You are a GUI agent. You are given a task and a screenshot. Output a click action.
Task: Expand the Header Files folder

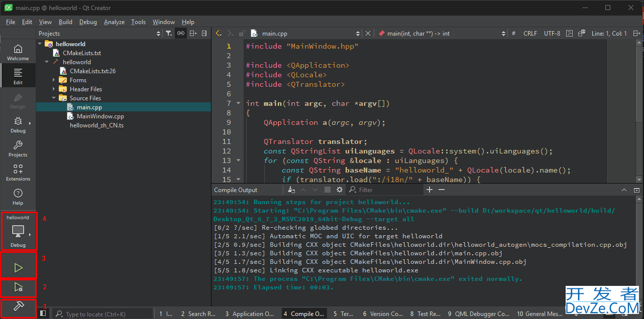coord(54,89)
